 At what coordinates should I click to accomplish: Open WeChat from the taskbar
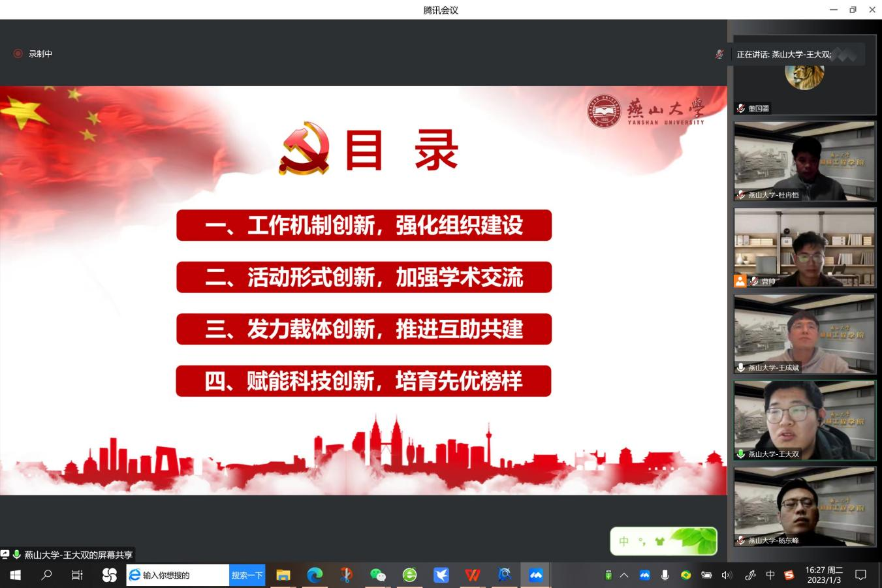click(x=377, y=575)
